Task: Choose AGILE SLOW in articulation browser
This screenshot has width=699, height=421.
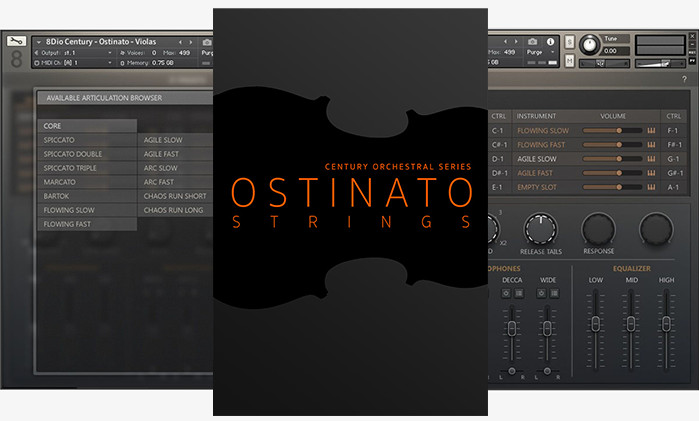Action: coord(175,140)
